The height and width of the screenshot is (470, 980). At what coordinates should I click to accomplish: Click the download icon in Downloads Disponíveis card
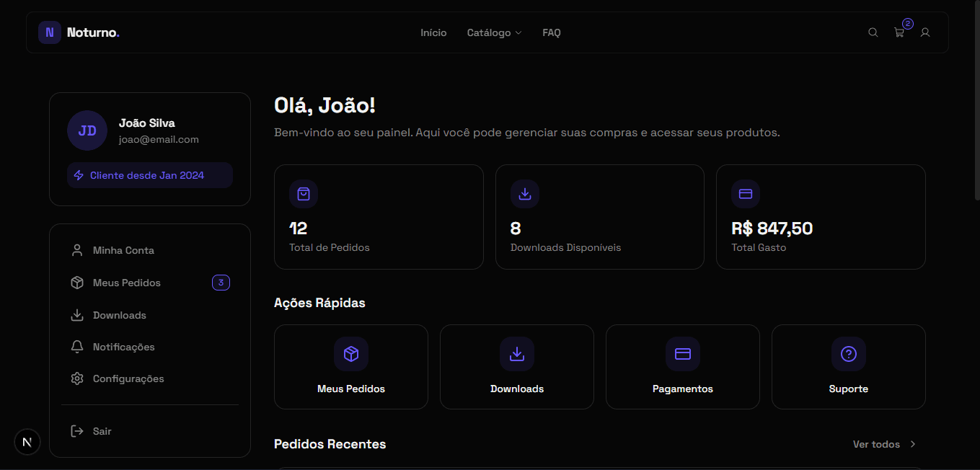[525, 194]
